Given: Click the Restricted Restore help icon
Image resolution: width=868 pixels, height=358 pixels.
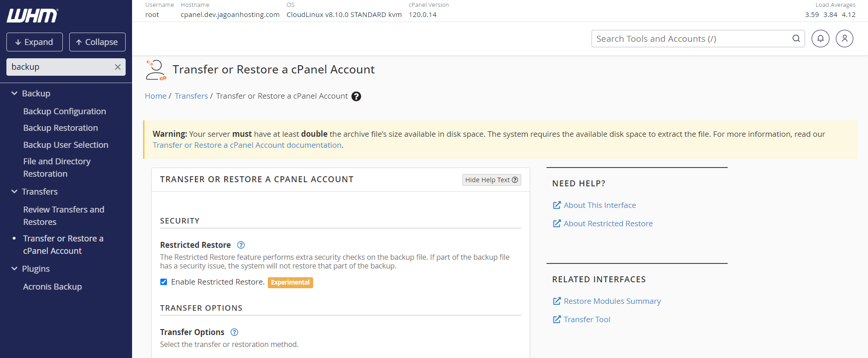Looking at the screenshot, I should [x=241, y=245].
